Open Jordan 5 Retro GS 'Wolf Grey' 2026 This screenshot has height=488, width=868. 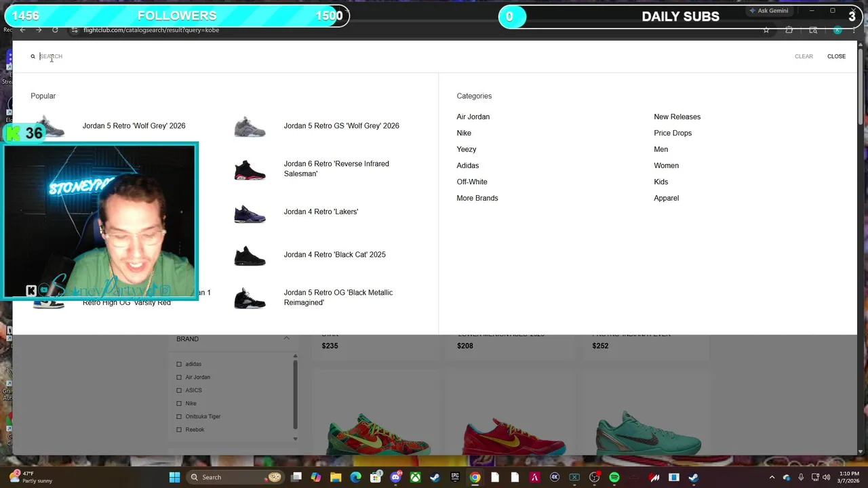(341, 125)
